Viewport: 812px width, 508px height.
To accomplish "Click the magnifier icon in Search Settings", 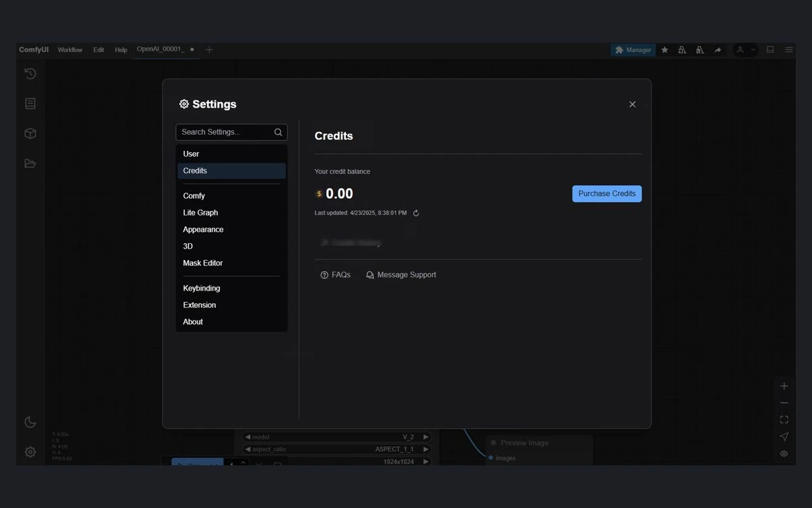I will [278, 132].
